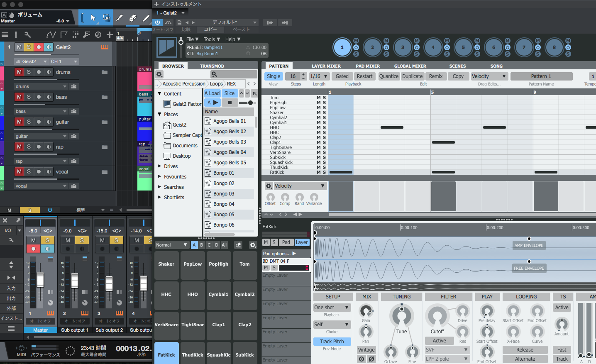Solo the drums track
This screenshot has width=596, height=364.
[29, 72]
